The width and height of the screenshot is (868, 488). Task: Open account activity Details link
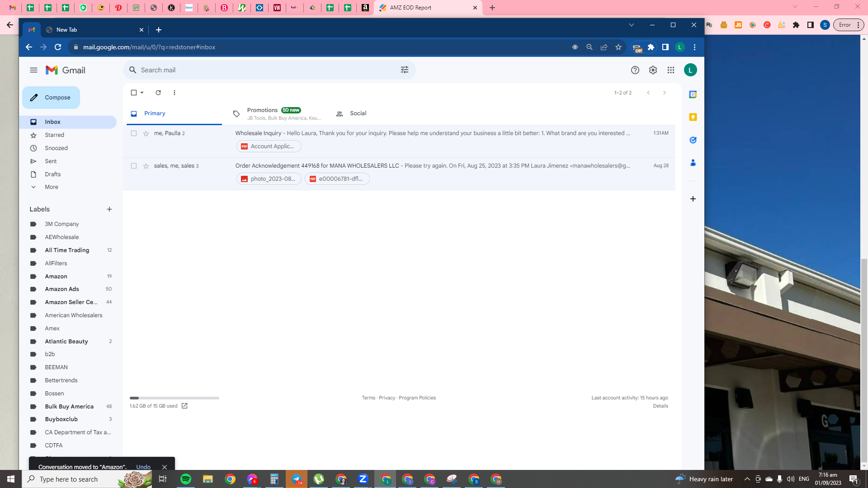pyautogui.click(x=660, y=406)
